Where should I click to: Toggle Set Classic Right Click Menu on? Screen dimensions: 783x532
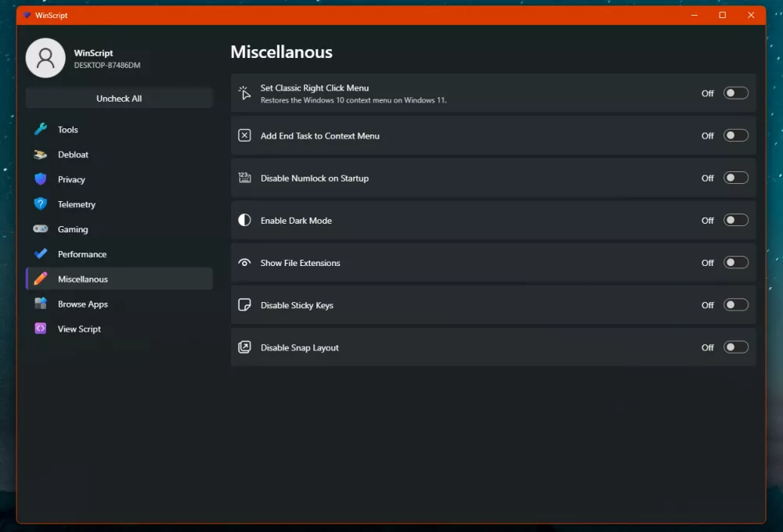[735, 93]
